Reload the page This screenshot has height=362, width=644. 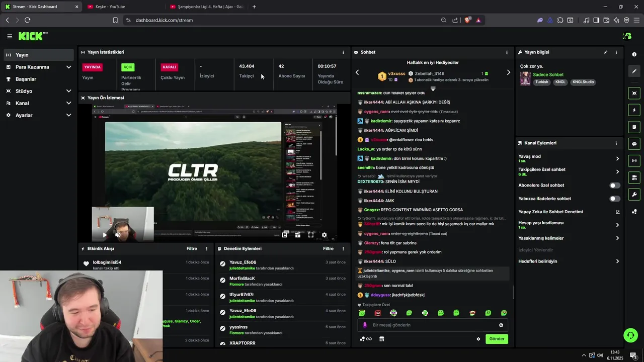coord(27,20)
